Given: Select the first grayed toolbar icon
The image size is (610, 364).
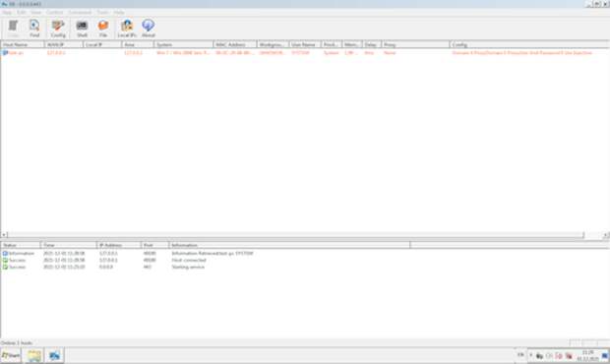Looking at the screenshot, I should point(13,29).
